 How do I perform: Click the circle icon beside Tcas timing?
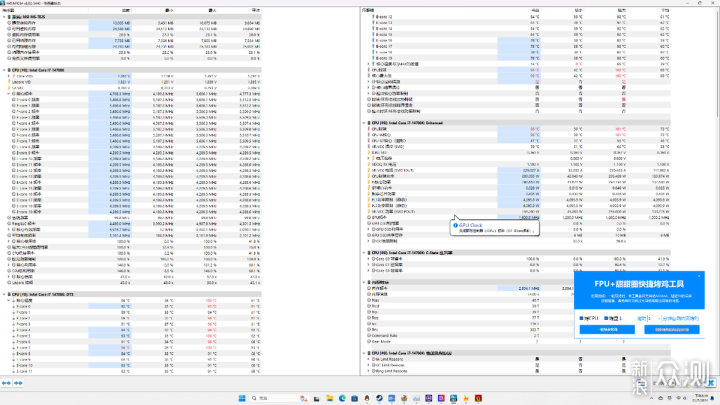[x=369, y=300]
